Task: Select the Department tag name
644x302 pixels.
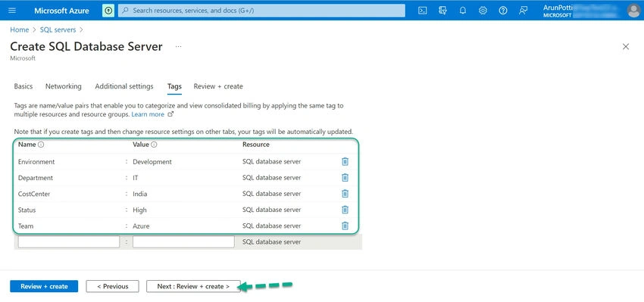Action: [36, 178]
